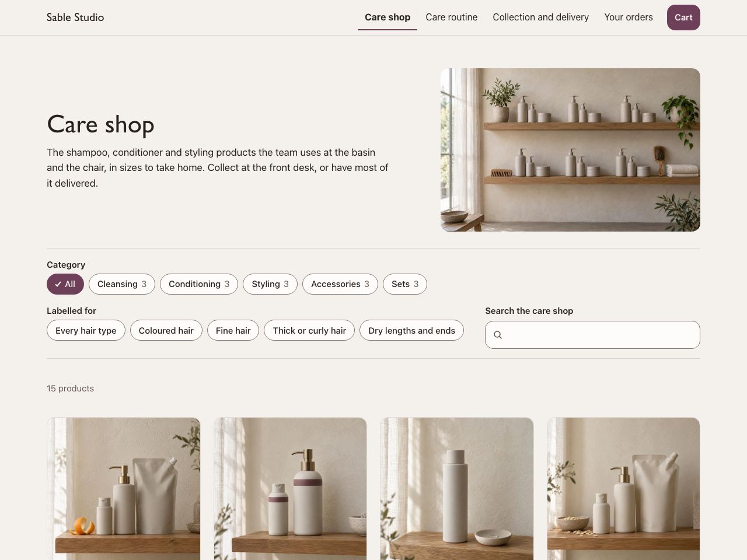Click the search magnifier icon
Image resolution: width=747 pixels, height=560 pixels.
498,335
